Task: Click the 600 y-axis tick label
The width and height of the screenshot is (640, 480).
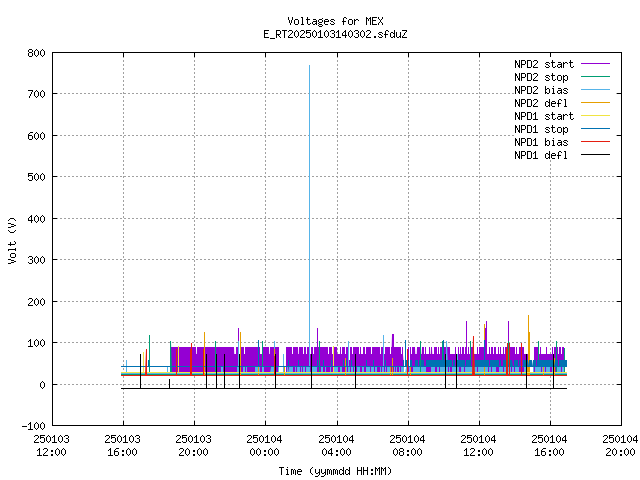Action: [36, 136]
